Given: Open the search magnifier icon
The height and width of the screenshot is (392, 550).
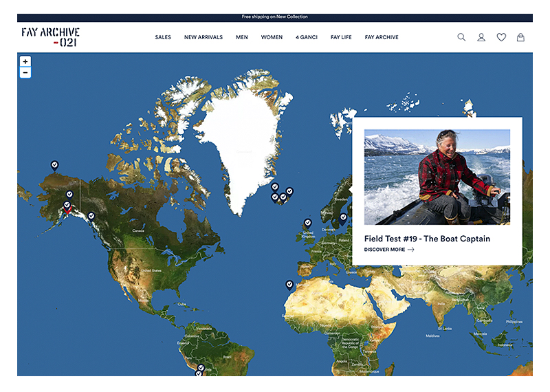Looking at the screenshot, I should (x=461, y=37).
